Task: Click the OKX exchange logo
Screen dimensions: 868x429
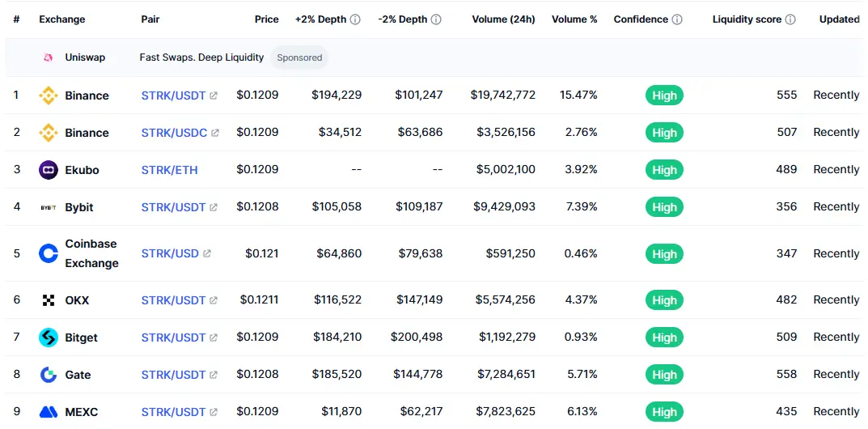Action: (49, 300)
